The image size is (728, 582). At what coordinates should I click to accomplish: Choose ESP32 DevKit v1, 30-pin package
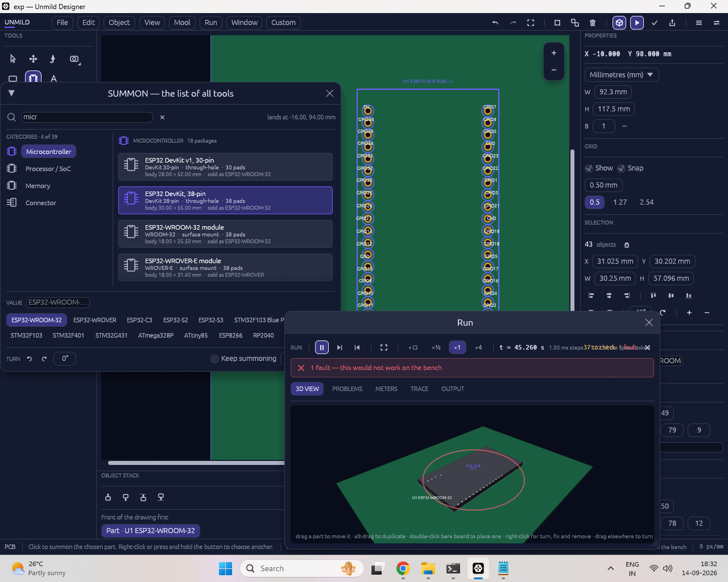(x=225, y=167)
